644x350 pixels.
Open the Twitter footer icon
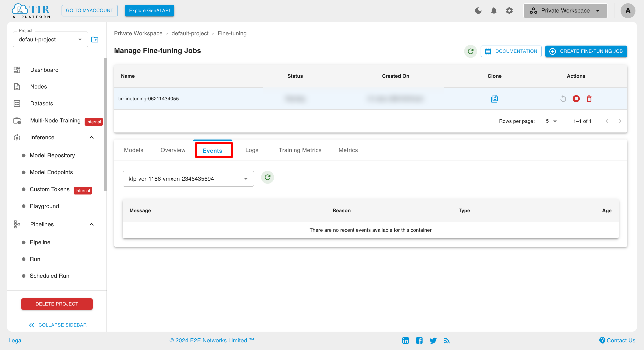[x=433, y=340]
